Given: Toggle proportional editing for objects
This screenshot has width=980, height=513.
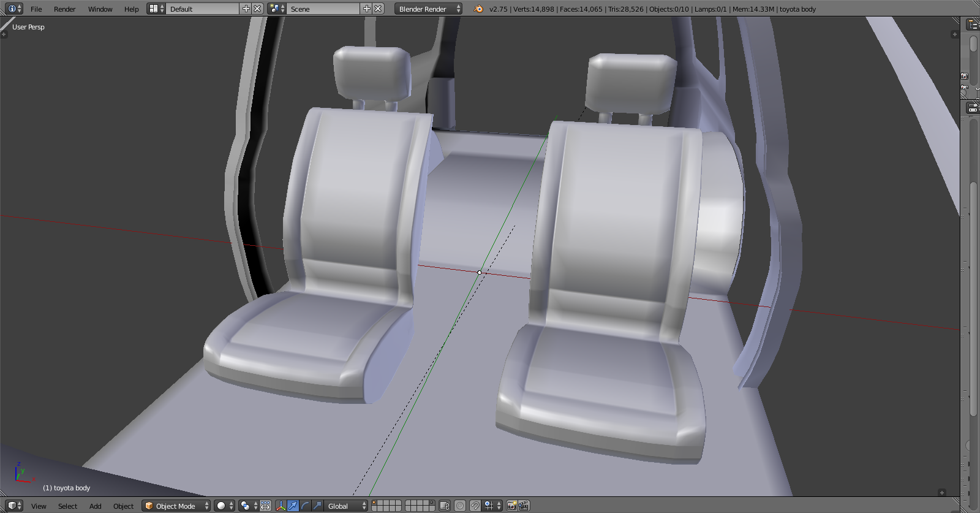Looking at the screenshot, I should 460,506.
